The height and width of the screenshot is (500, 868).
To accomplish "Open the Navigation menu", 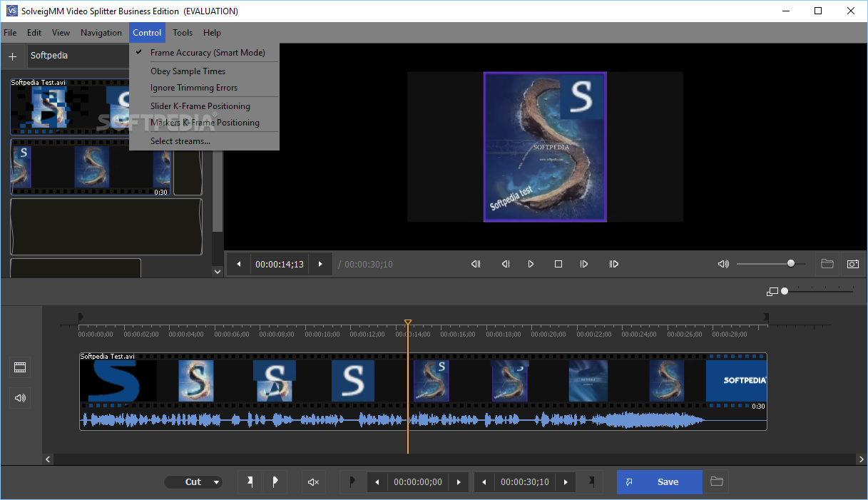I will point(101,33).
